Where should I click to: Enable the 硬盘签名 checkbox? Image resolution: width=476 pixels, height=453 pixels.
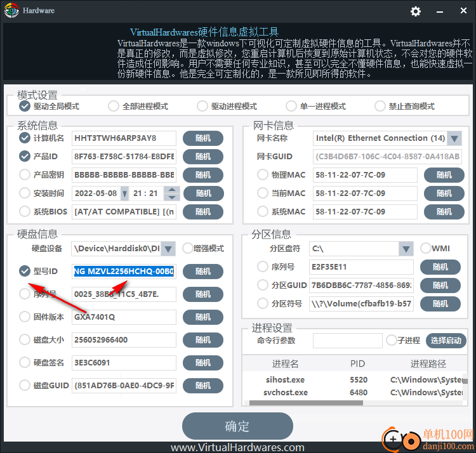coord(25,362)
